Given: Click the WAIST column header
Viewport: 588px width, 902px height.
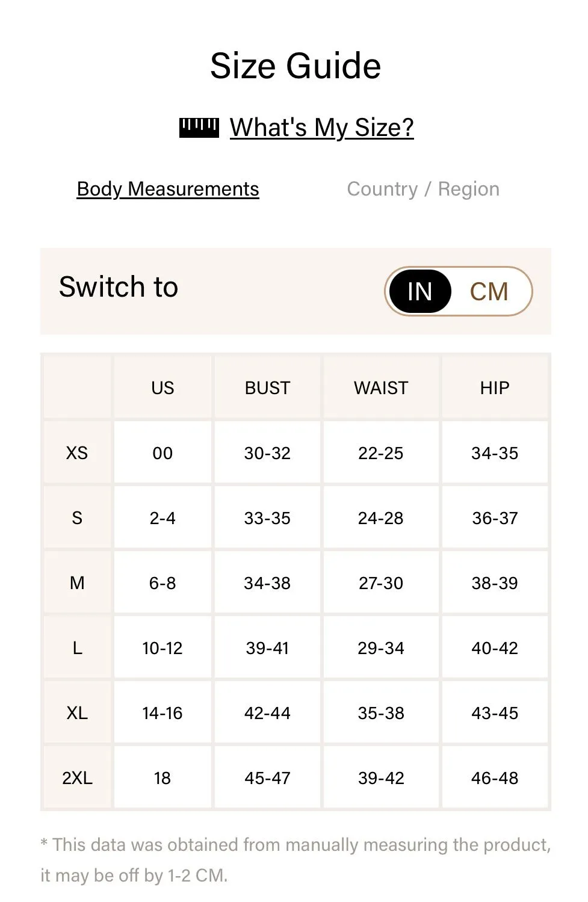Looking at the screenshot, I should coord(381,388).
